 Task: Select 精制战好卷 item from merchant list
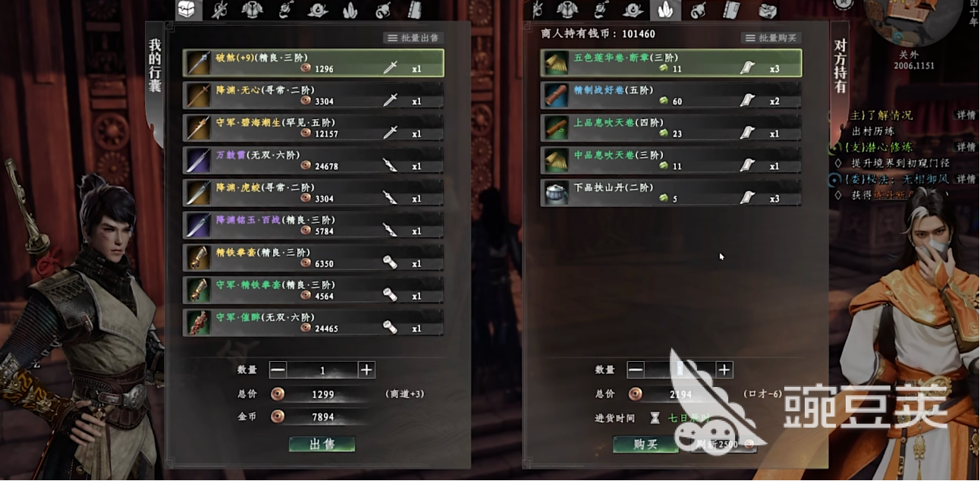pos(671,96)
